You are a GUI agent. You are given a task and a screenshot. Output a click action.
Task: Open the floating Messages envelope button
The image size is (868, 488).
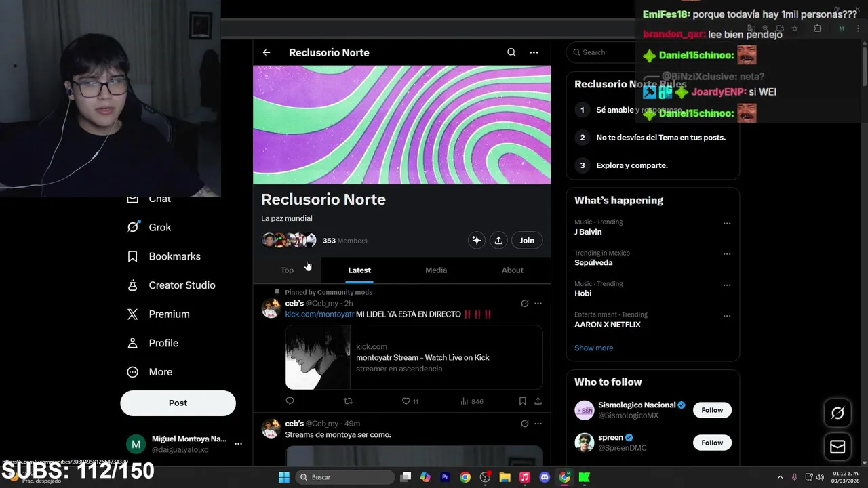tap(837, 447)
